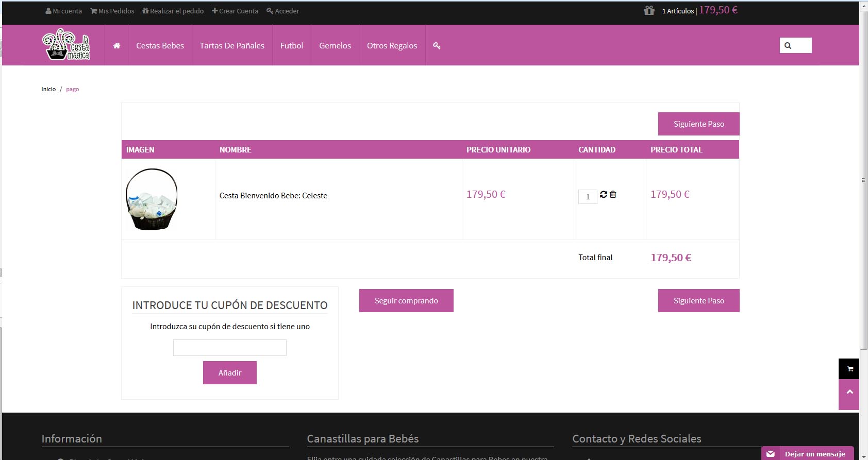Click the page vertical scrollbar
The image size is (868, 460).
coord(864,180)
